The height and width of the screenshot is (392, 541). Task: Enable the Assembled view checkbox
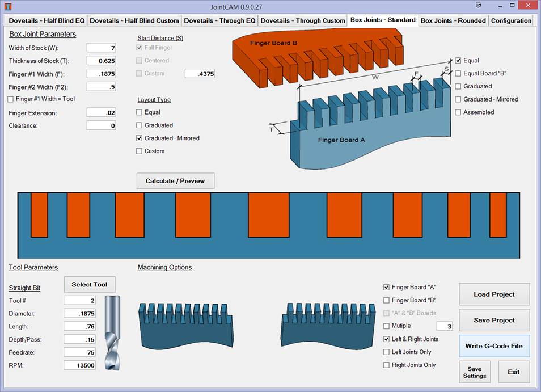tap(458, 112)
